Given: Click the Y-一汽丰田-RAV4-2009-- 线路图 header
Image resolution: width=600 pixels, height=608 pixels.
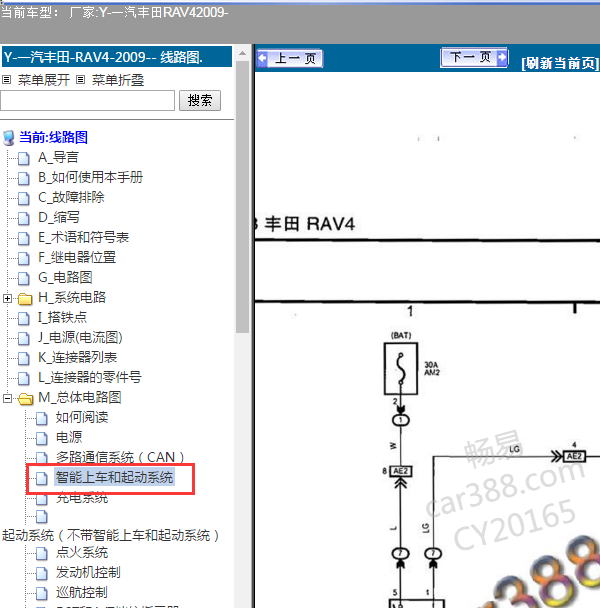Looking at the screenshot, I should (117, 57).
